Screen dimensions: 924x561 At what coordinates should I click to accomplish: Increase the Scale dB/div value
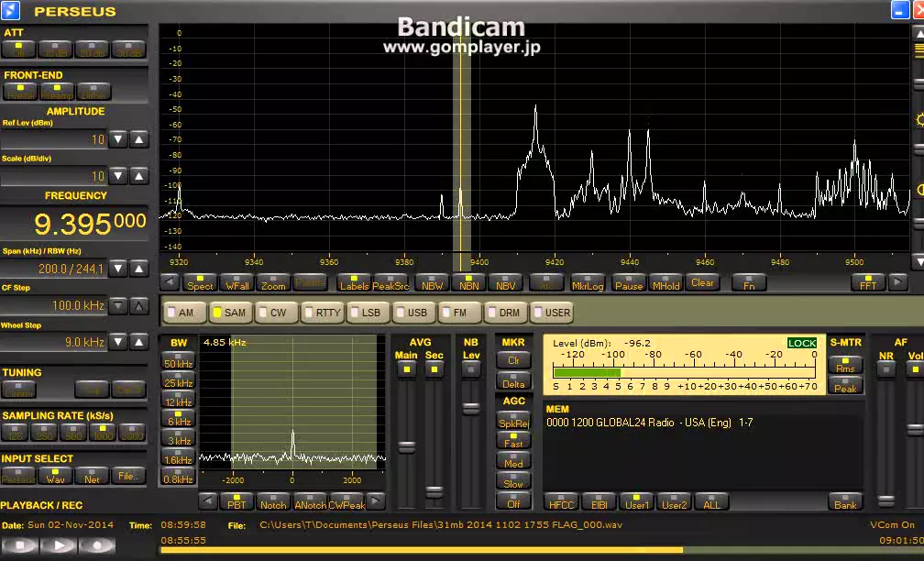coord(138,176)
